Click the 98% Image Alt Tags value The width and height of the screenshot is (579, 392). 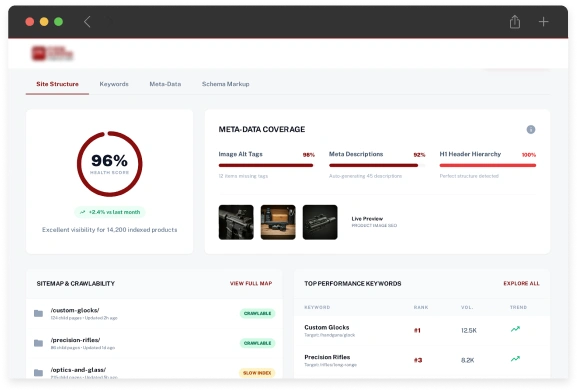(x=309, y=155)
